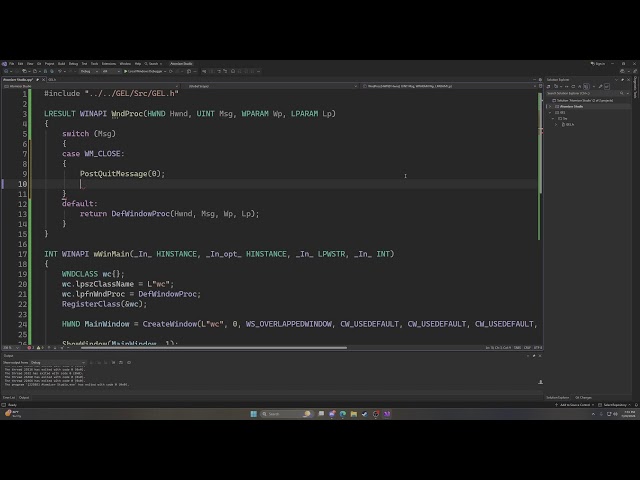Image resolution: width=640 pixels, height=480 pixels.
Task: Open the Diagnostic Tools side tab
Action: [636, 87]
